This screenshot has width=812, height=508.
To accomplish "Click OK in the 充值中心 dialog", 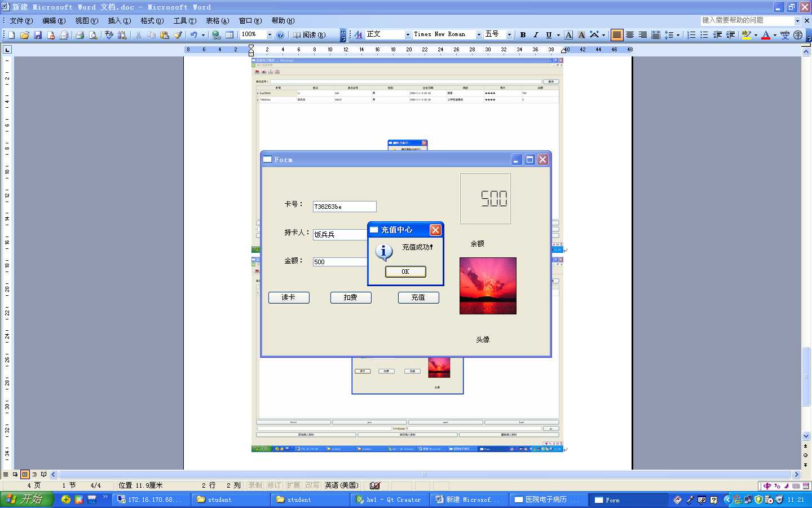I will (x=405, y=271).
